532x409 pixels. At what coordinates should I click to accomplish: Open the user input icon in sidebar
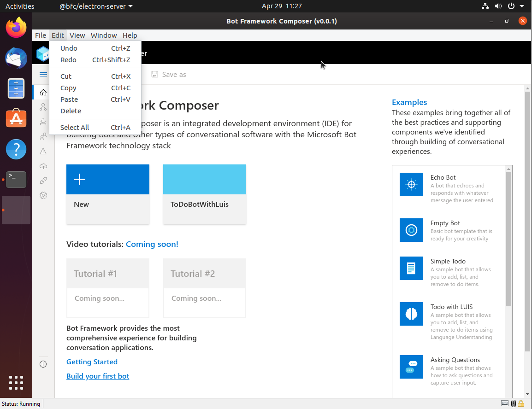(x=43, y=136)
